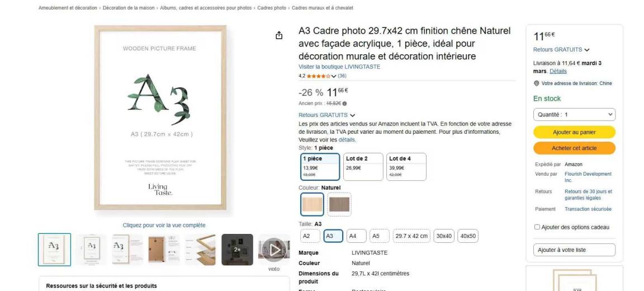Click the Ajouter au panier button

(574, 132)
